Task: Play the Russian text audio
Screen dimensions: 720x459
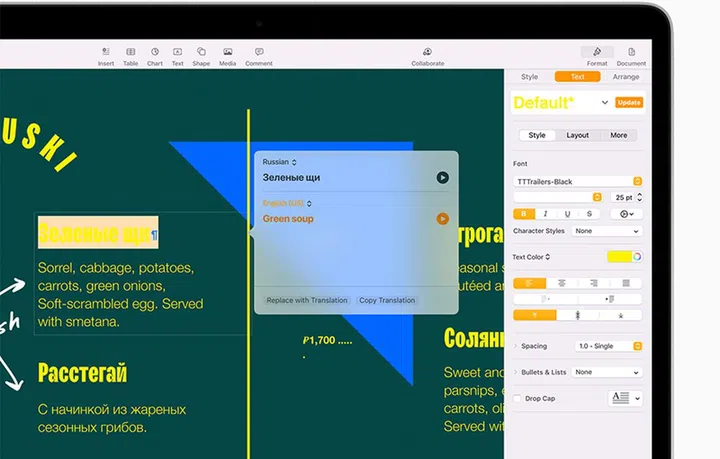Action: point(442,177)
